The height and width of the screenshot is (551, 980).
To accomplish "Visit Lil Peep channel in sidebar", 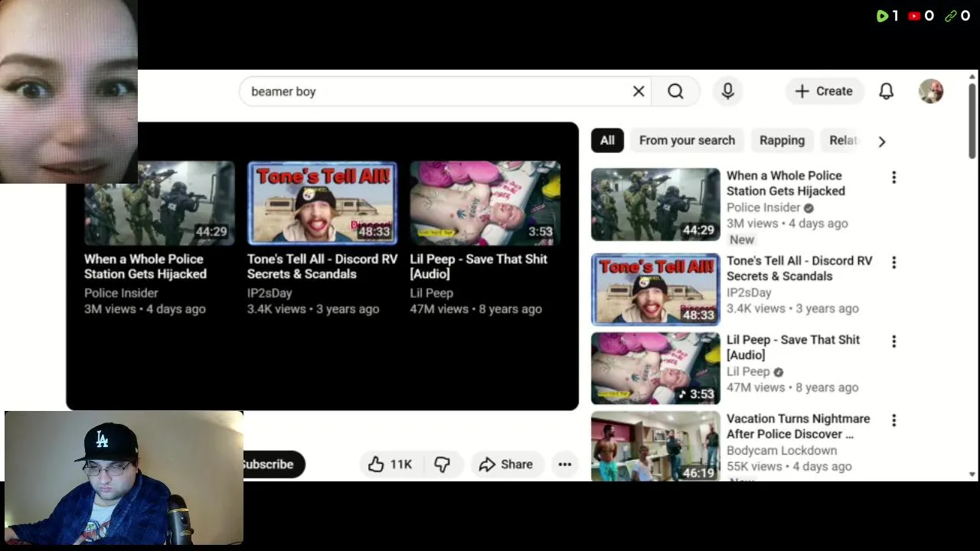I will 748,372.
